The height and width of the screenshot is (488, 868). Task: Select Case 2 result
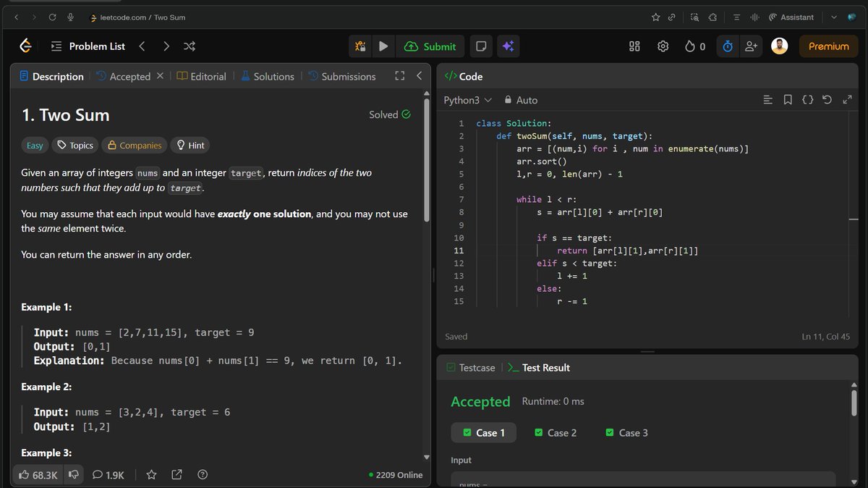[556, 433]
